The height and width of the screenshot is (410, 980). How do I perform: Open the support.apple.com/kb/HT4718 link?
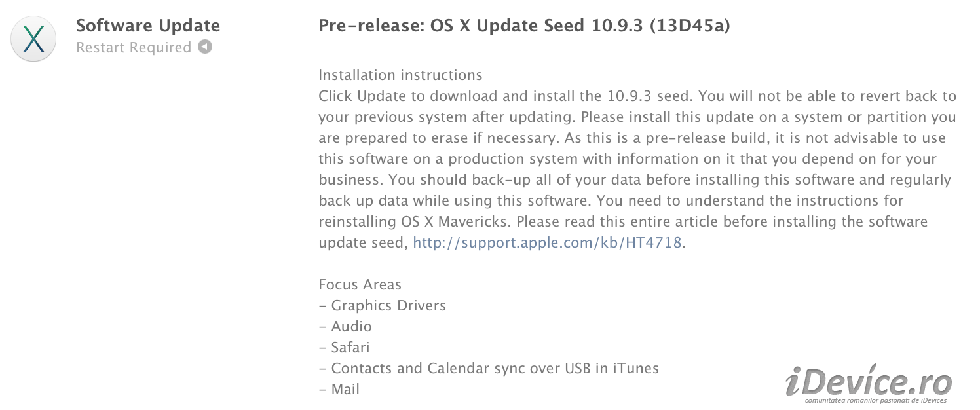click(x=547, y=243)
